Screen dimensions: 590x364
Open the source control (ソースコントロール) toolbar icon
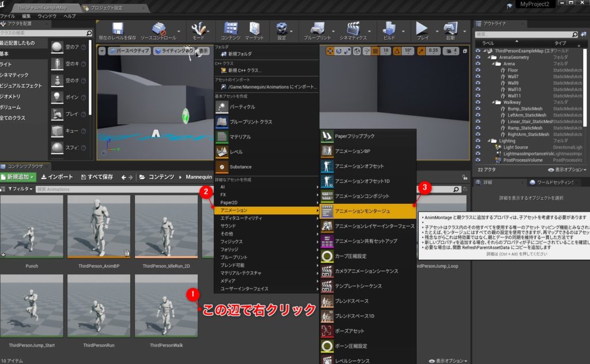[x=158, y=31]
